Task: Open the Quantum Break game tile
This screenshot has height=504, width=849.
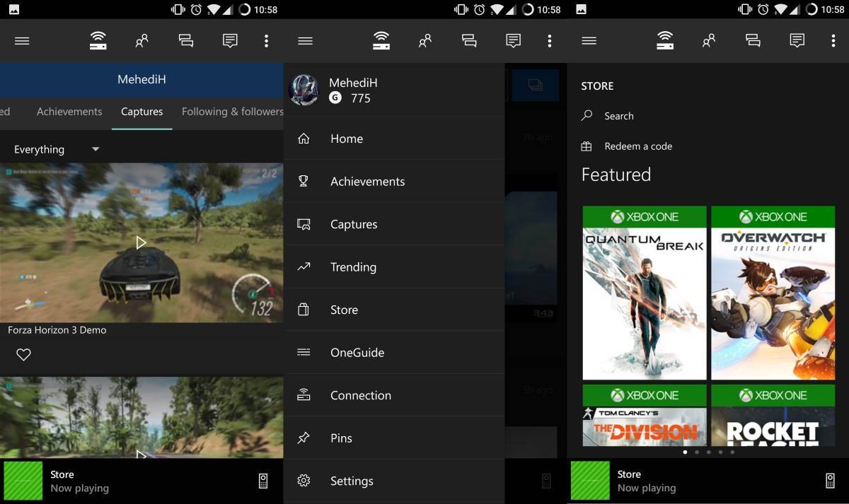Action: 645,293
